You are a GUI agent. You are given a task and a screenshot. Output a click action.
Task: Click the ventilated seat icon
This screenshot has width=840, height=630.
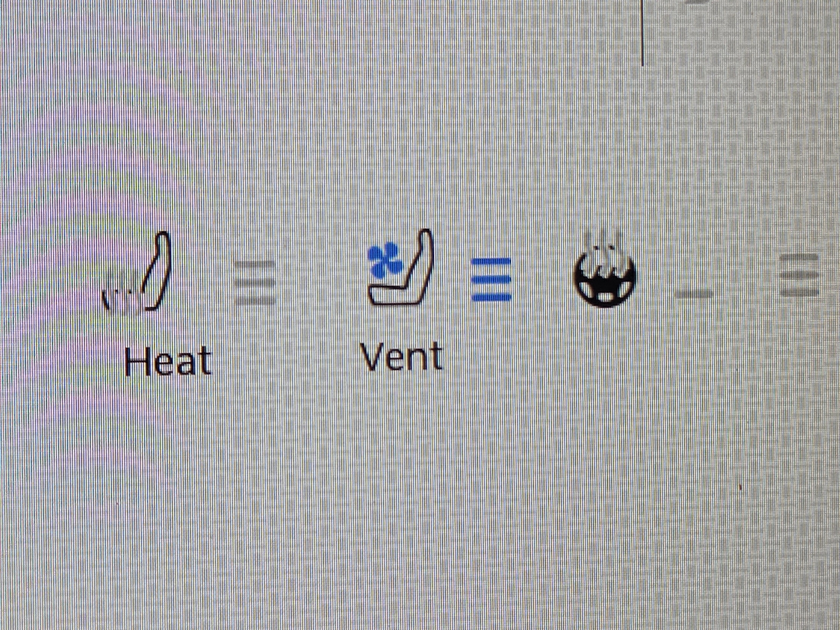[401, 267]
